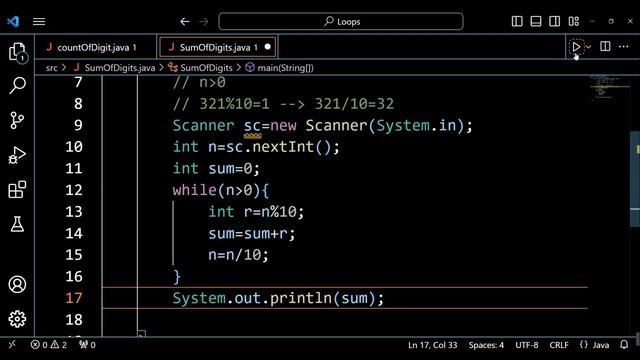Click on int r=n%10; statement

point(256,212)
